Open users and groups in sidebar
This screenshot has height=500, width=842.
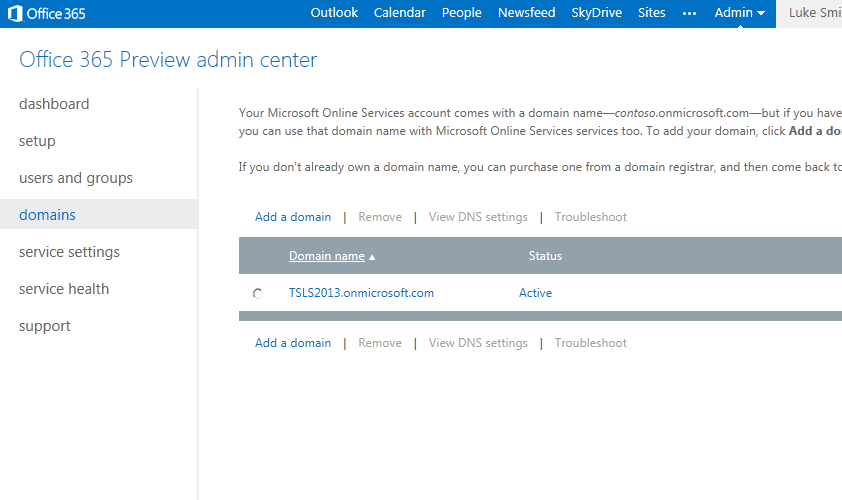[x=76, y=178]
